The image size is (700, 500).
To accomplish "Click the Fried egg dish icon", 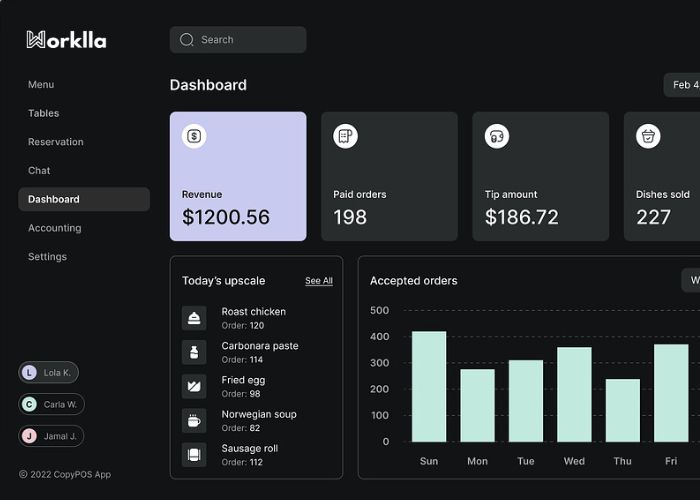I will [x=194, y=386].
